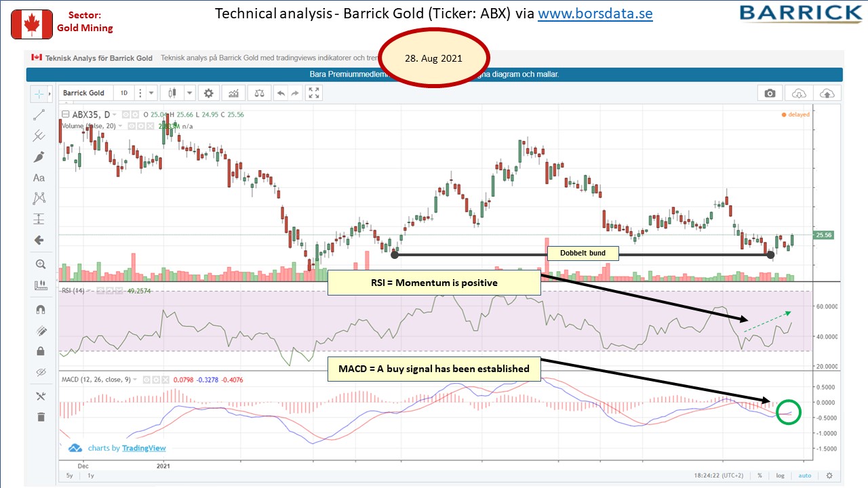
Task: Open the pattern drawing tool
Action: pyautogui.click(x=39, y=198)
